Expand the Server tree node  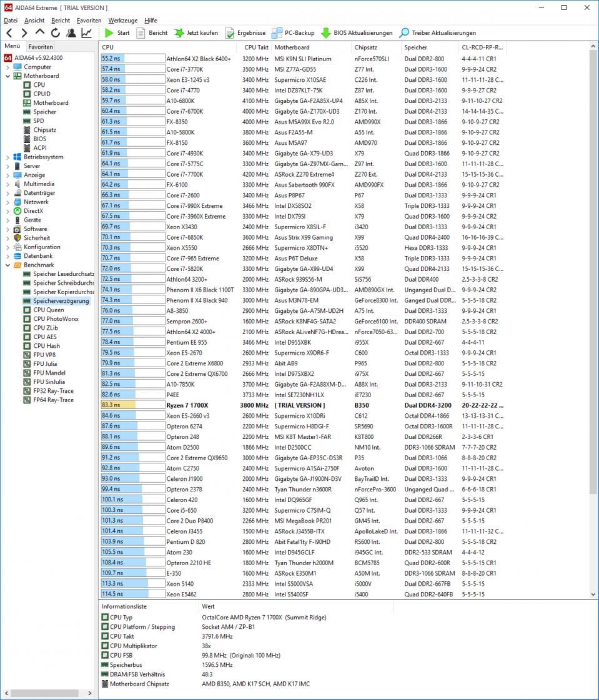pos(7,166)
